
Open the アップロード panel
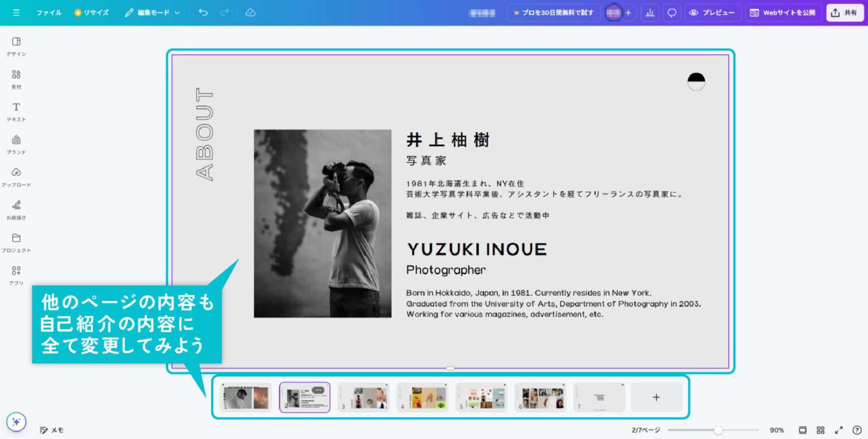coord(16,177)
